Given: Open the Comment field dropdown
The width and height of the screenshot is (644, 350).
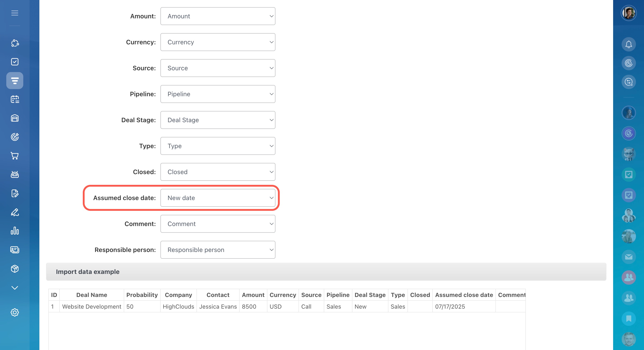Looking at the screenshot, I should 218,224.
